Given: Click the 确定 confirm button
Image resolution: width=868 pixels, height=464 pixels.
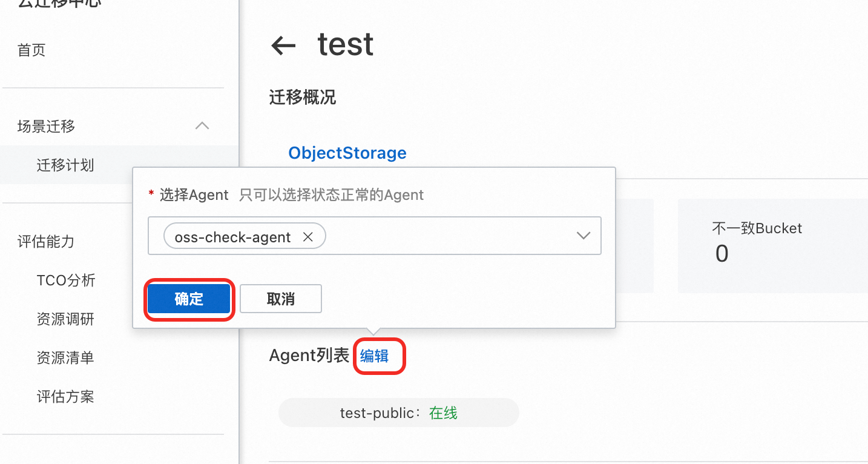Looking at the screenshot, I should click(189, 299).
